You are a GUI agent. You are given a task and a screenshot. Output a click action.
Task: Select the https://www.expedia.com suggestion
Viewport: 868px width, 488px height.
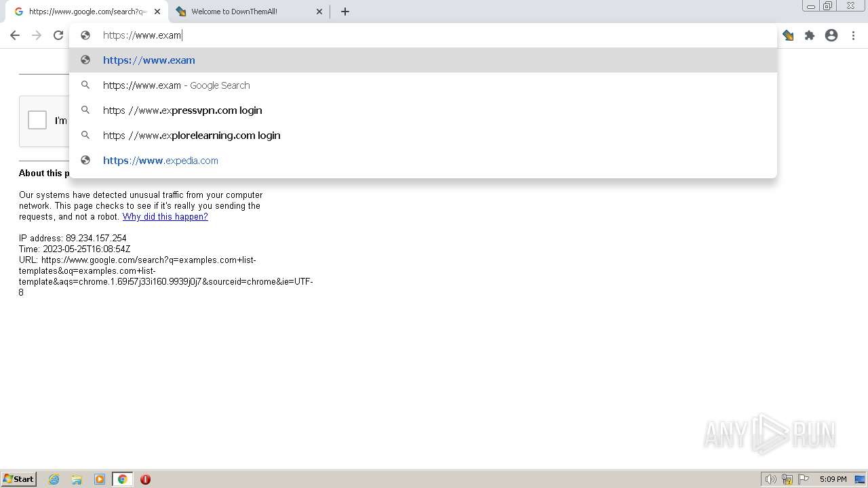click(423, 161)
